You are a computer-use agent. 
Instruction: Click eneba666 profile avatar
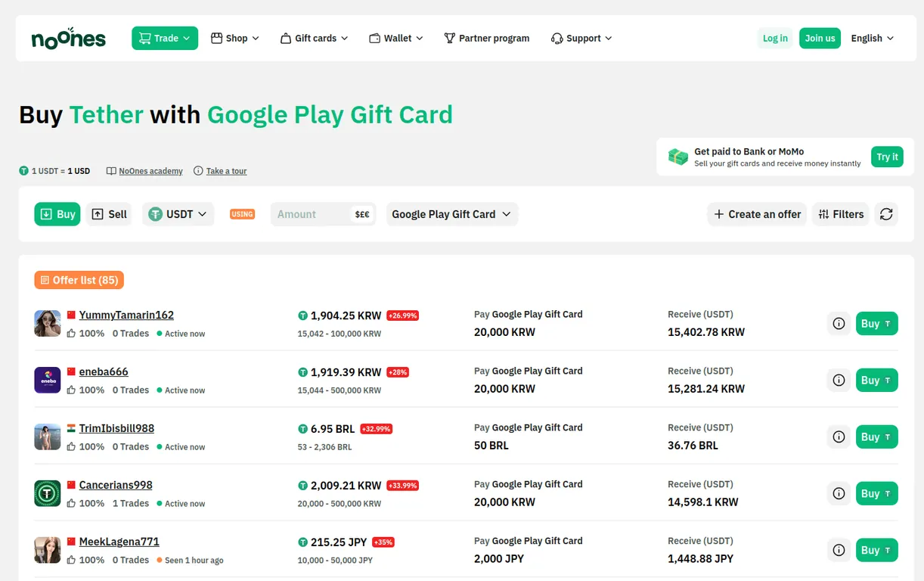point(48,380)
